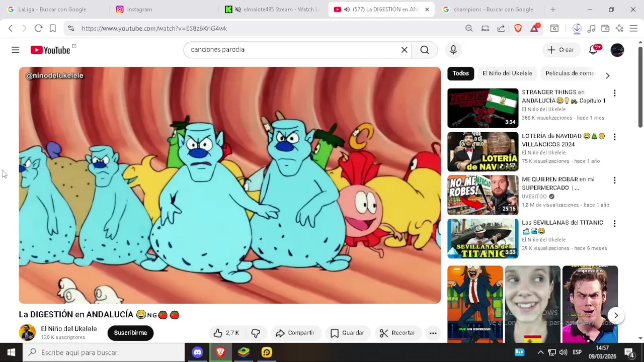Select Películas de comedia filter chip
The width and height of the screenshot is (644, 362).
[x=570, y=73]
